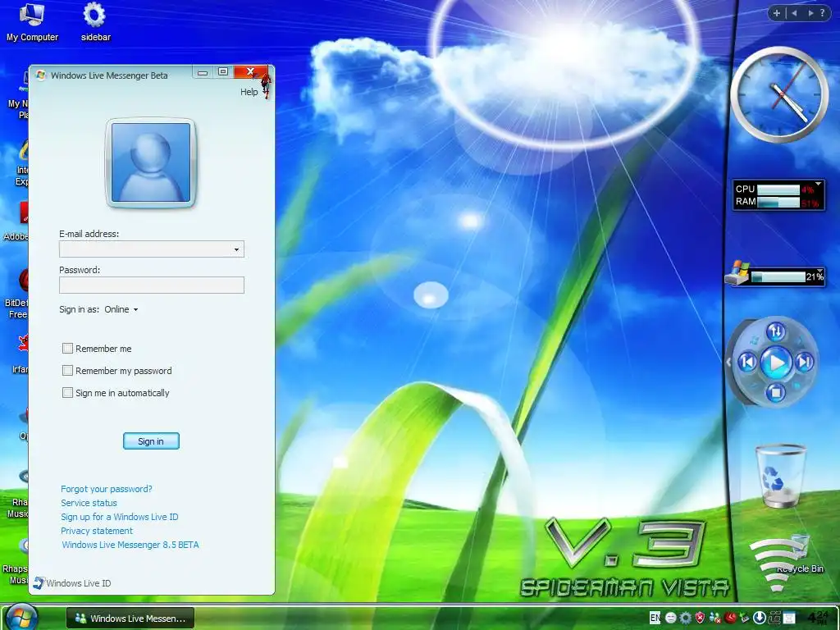Open the My Computer desktop icon

(32, 22)
